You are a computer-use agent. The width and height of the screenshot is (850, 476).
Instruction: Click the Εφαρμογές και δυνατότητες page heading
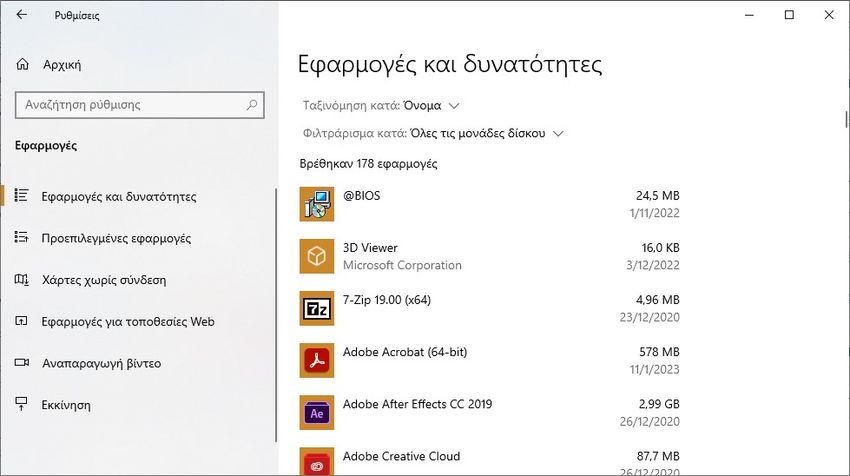pyautogui.click(x=450, y=65)
